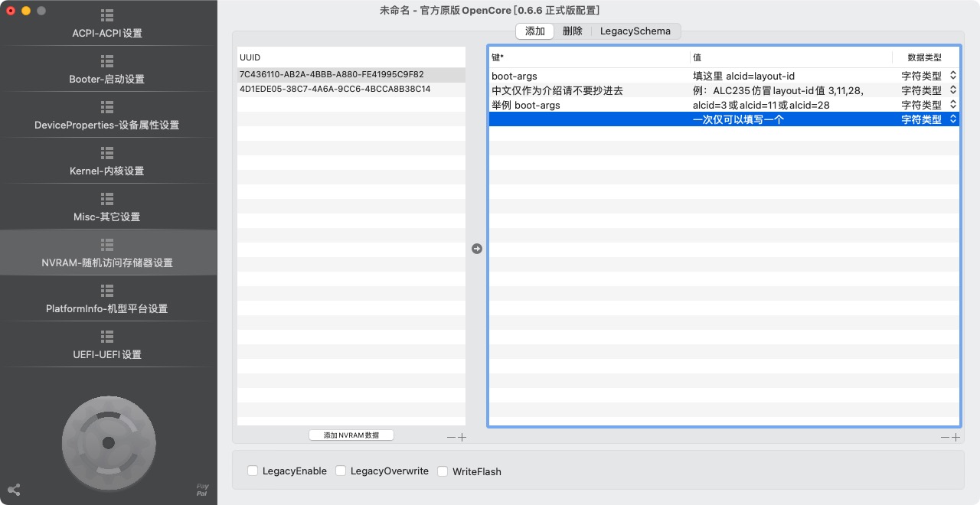Open data type dropdown for 一次仅可以填写一个 row
Screen dimensions: 980x505
click(953, 119)
